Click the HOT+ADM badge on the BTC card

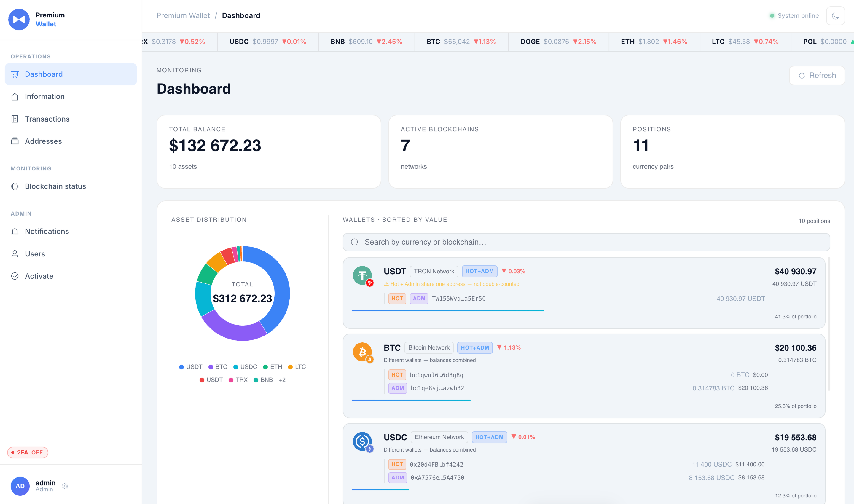[475, 347]
